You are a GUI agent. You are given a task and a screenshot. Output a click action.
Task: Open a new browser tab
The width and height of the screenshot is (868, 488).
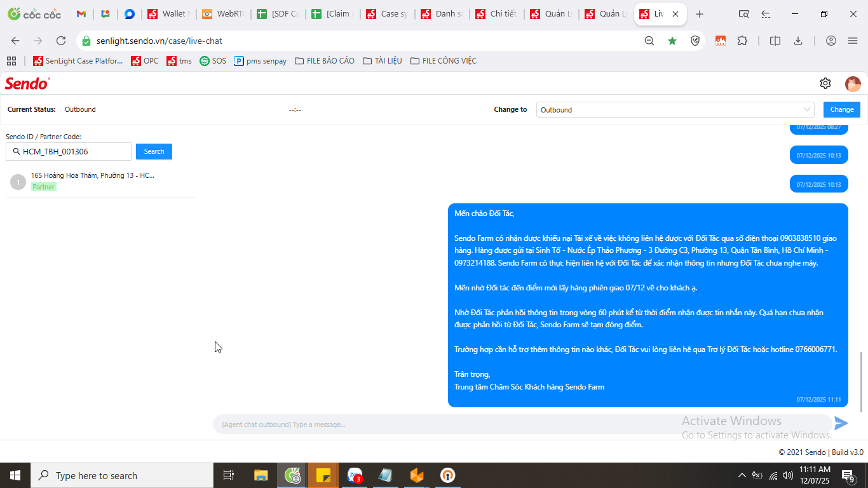[700, 14]
